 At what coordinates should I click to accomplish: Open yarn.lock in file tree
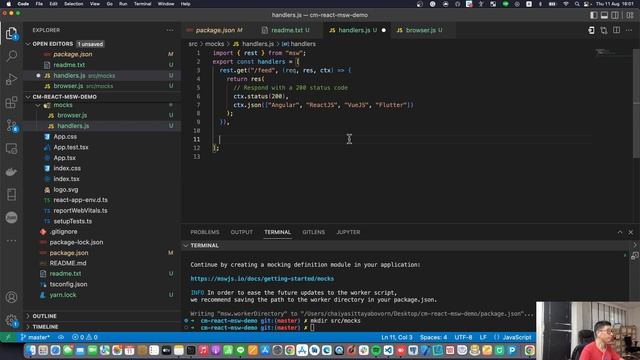click(x=63, y=295)
